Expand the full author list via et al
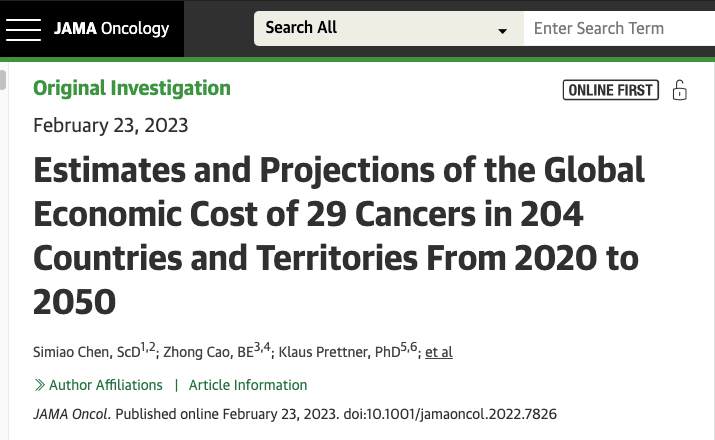This screenshot has height=440, width=715. tap(438, 352)
